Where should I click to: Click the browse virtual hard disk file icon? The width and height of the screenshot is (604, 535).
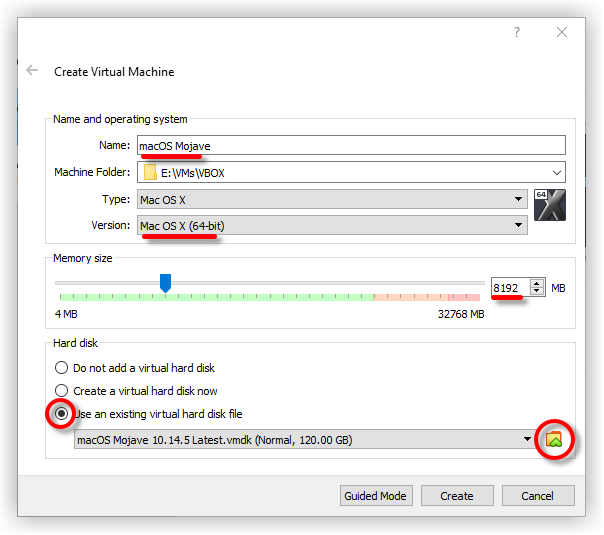point(553,439)
